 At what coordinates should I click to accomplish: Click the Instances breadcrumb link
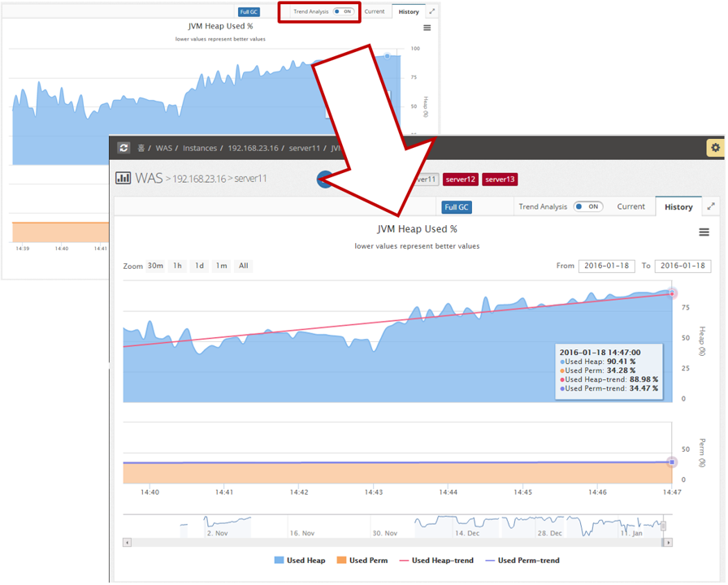pos(200,149)
